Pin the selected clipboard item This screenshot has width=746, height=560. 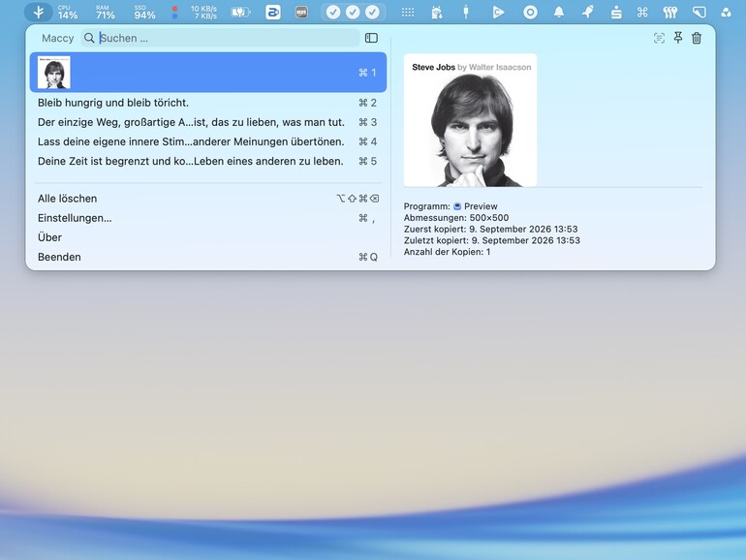click(678, 38)
